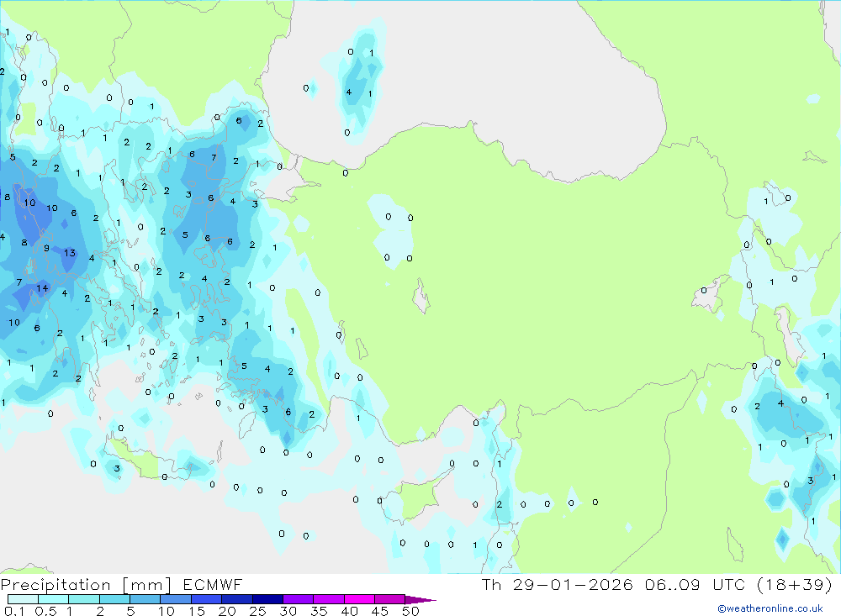Select the 0.1–0.5 mm legend color swatch
Screen dimensions: 841x616
point(23,599)
